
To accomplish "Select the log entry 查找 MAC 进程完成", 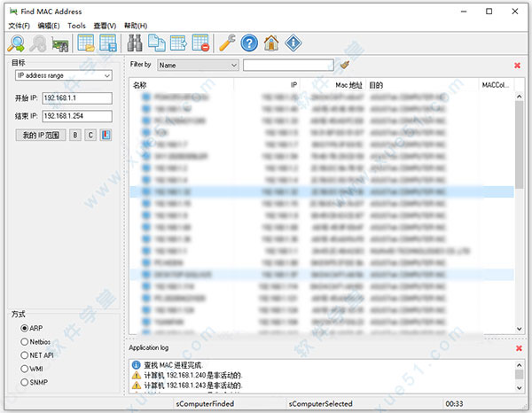I will (173, 365).
